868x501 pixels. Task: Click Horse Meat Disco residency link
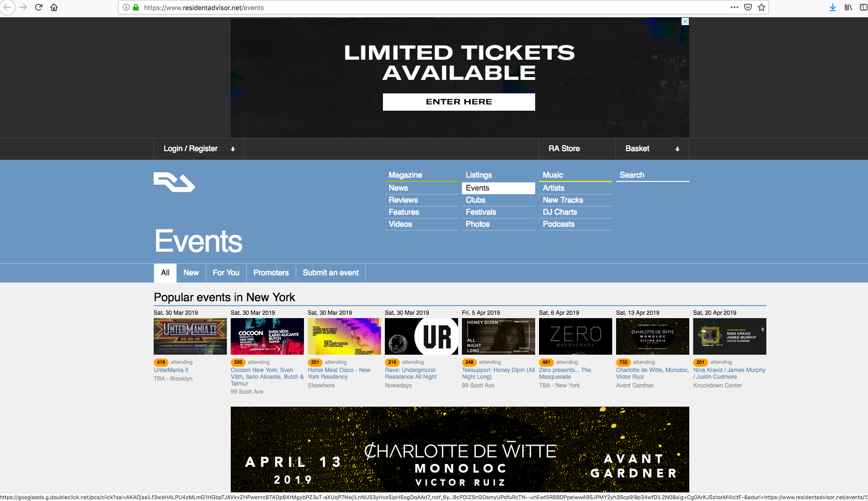(x=339, y=373)
